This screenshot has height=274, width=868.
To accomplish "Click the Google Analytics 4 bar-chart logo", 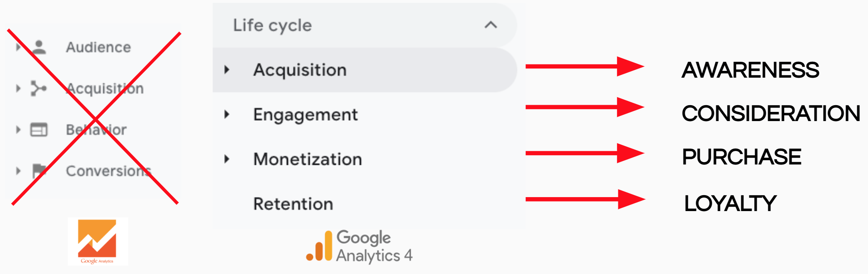I will (320, 246).
